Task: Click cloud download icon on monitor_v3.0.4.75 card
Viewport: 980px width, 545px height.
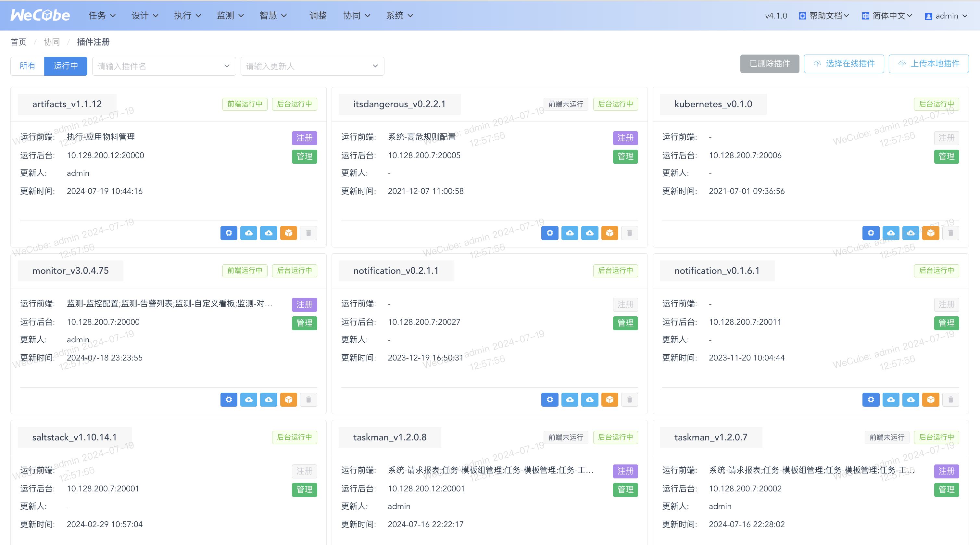Action: tap(269, 399)
